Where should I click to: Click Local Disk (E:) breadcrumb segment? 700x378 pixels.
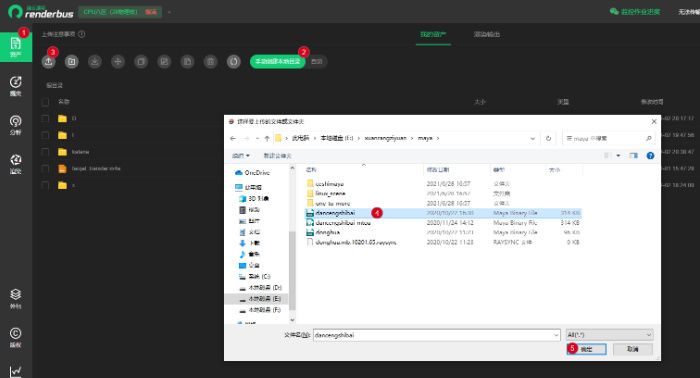337,138
